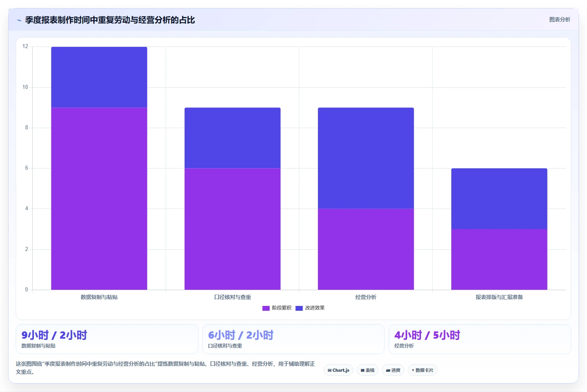
Task: Click the y-axis value 12
Action: point(25,46)
